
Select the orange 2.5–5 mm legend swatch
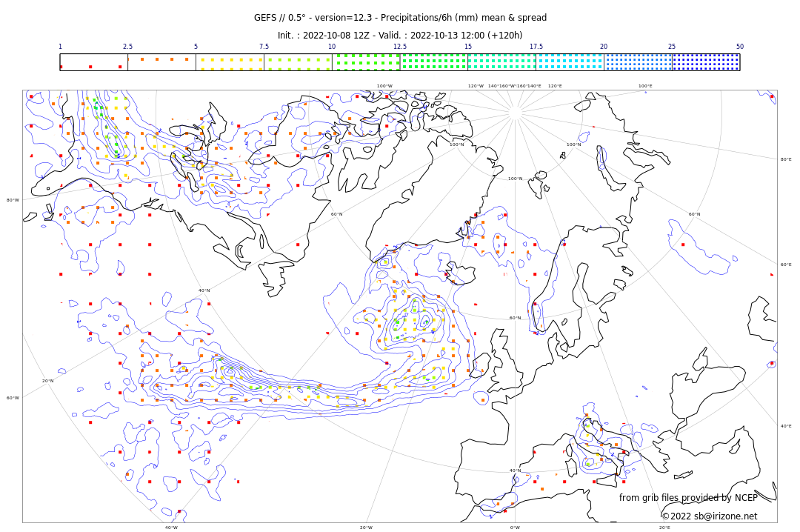(x=161, y=61)
